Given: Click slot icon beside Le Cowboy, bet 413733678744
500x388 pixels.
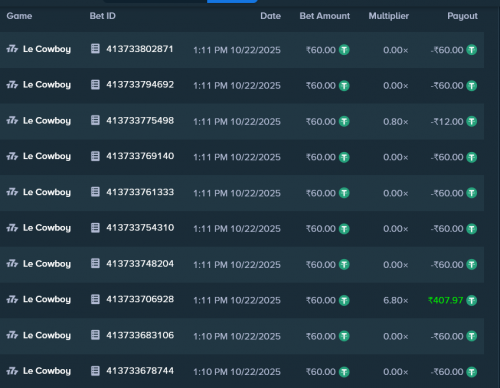Looking at the screenshot, I should [12, 371].
